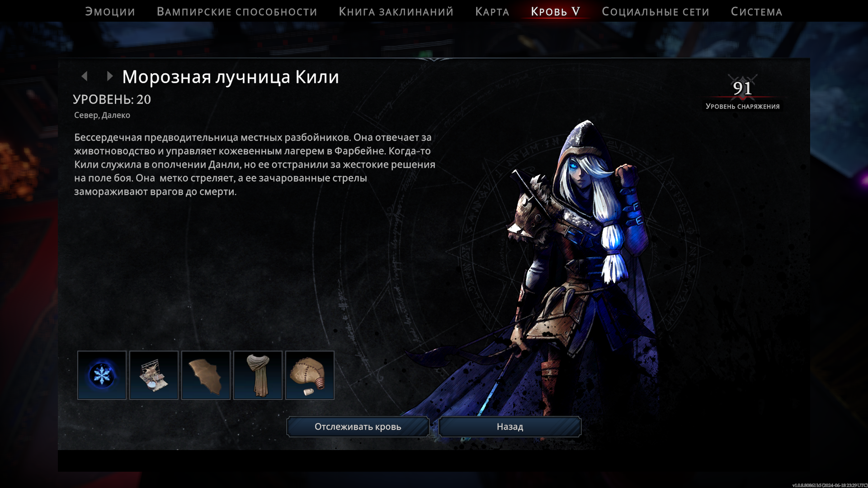
Task: Open the Карта tab
Action: [x=492, y=12]
